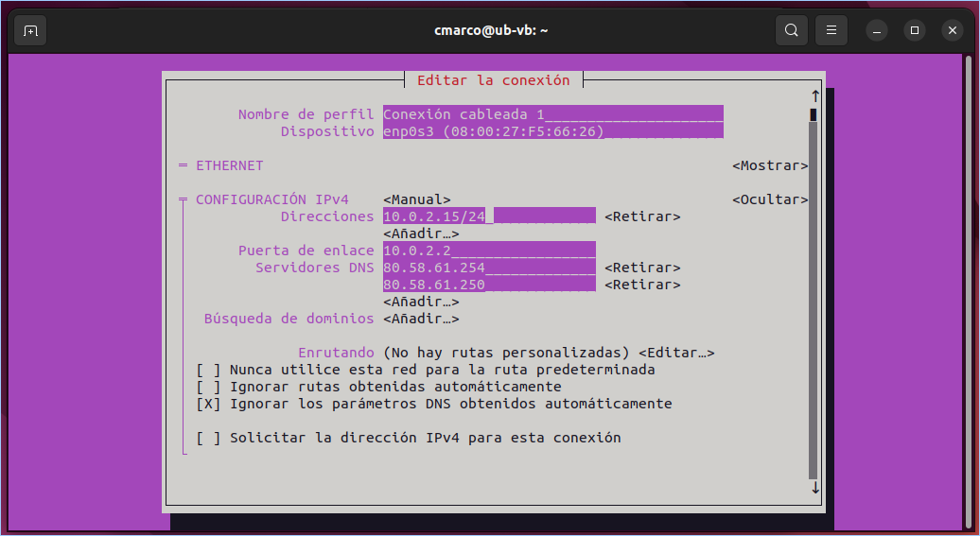The height and width of the screenshot is (536, 980).
Task: Click the scroll down arrow
Action: tap(814, 488)
